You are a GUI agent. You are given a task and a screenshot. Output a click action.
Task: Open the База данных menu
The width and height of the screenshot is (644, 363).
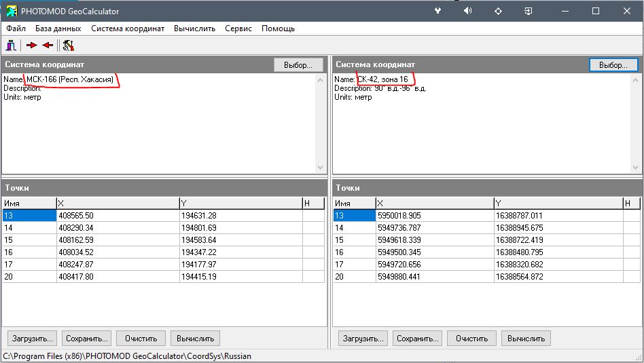tap(58, 28)
